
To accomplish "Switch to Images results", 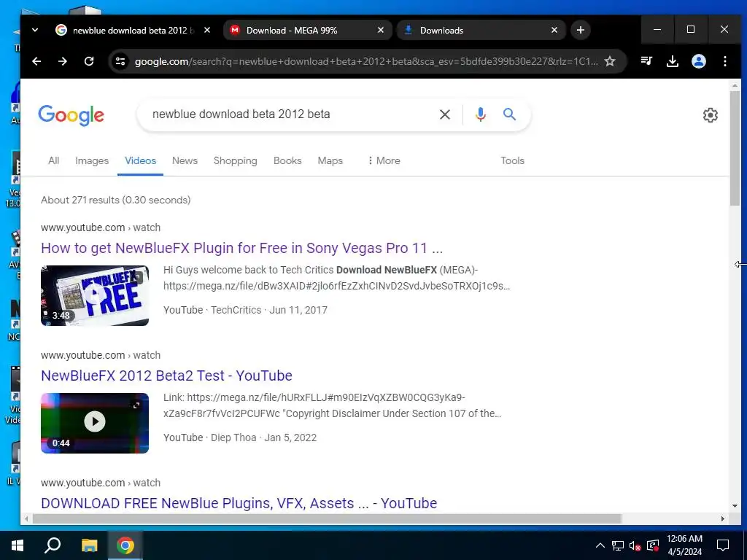I will pos(91,161).
